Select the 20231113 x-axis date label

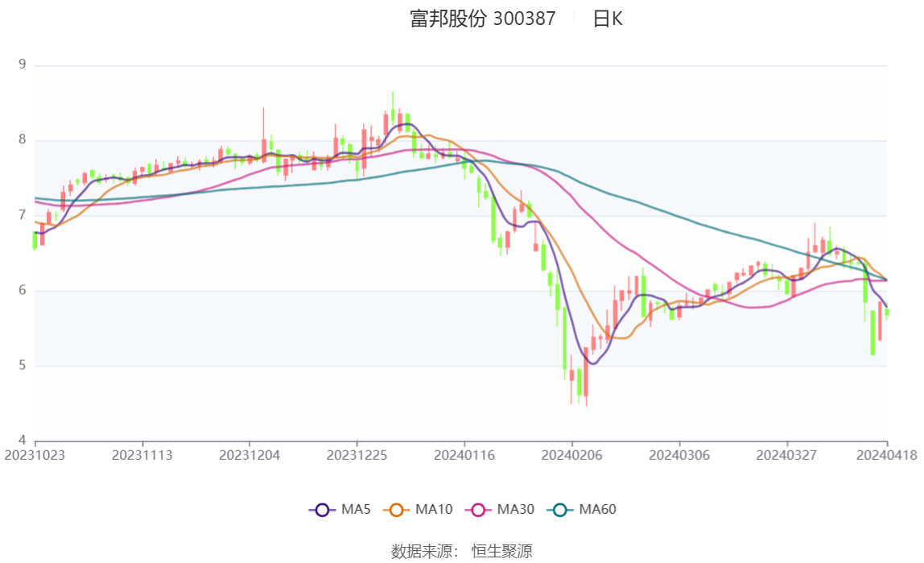142,456
